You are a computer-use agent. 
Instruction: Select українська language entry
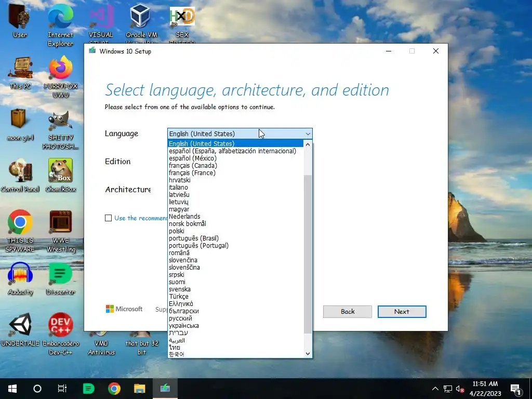(x=235, y=326)
